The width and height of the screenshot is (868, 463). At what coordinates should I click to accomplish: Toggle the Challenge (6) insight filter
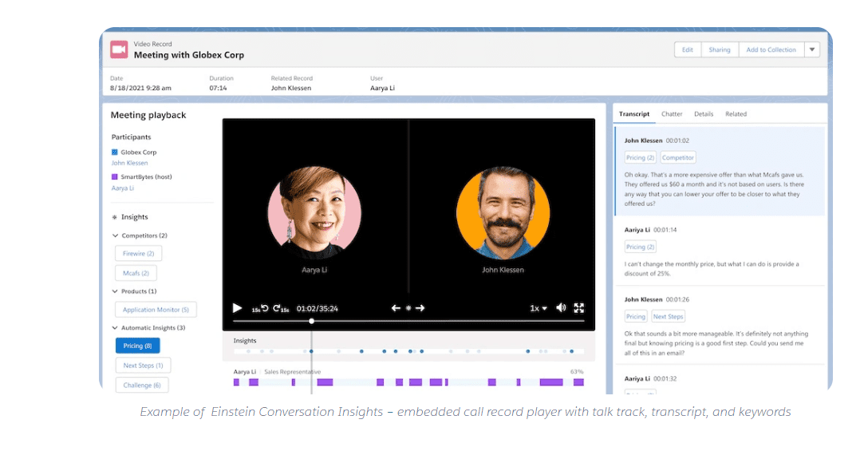(x=142, y=385)
